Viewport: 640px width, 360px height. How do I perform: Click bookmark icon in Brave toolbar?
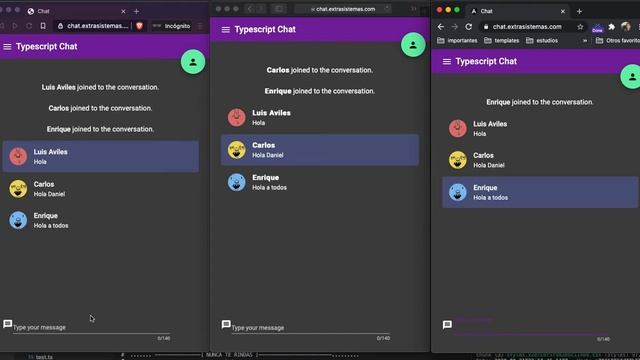coord(43,26)
